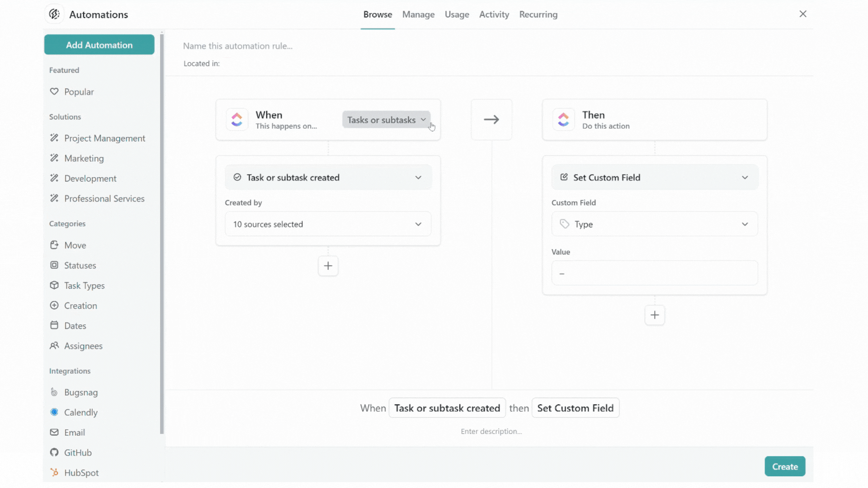
Task: Click the Dates calendar icon
Action: 54,325
